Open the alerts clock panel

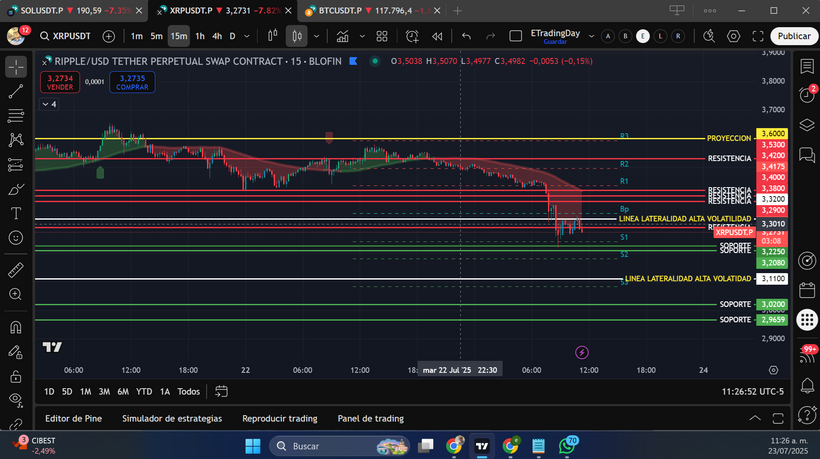[806, 94]
